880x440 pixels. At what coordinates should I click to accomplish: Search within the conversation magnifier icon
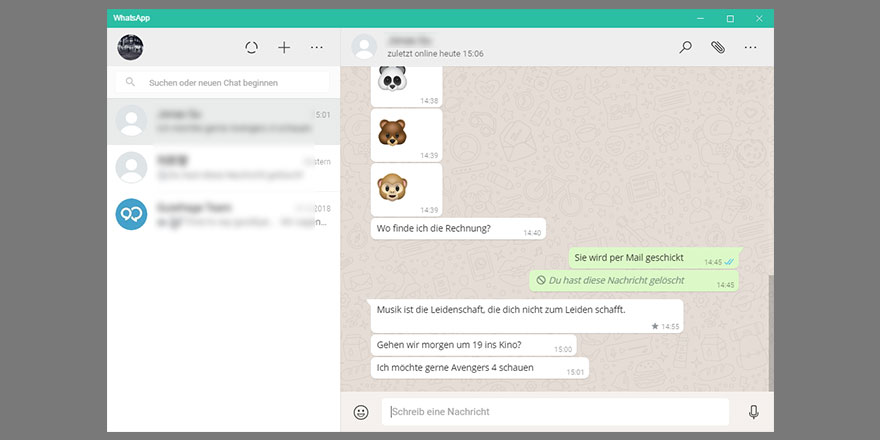[685, 47]
